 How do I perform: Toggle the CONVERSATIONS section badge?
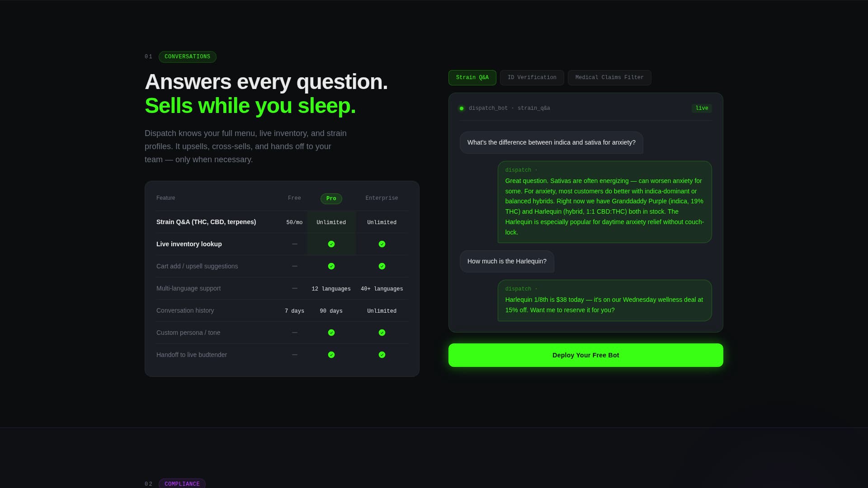(x=187, y=57)
